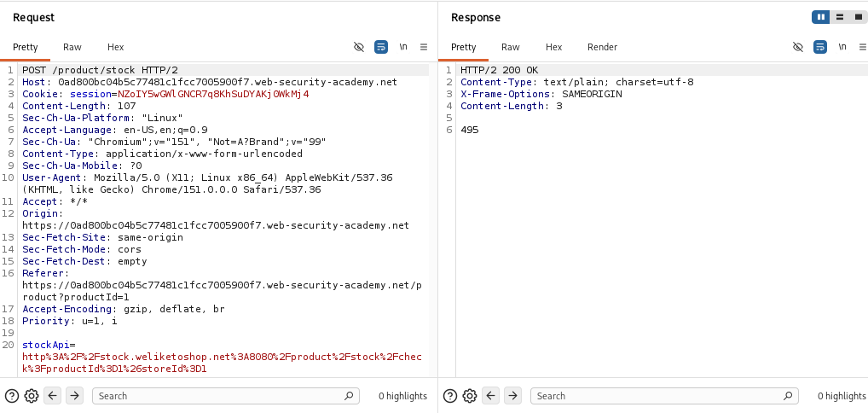Select the tabbed layout icon
The width and height of the screenshot is (868, 413).
click(x=858, y=17)
